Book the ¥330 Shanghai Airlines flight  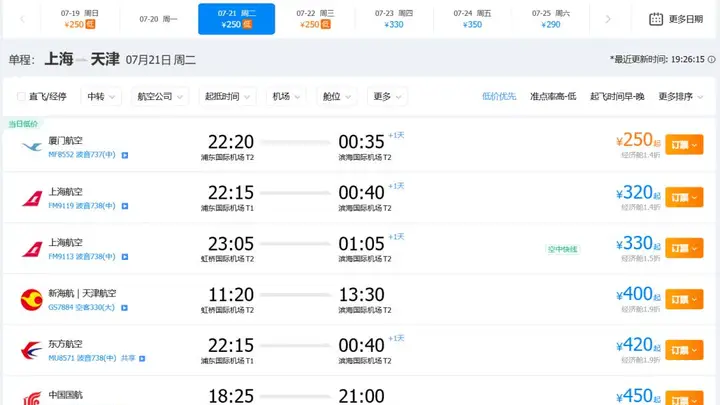[x=684, y=248]
